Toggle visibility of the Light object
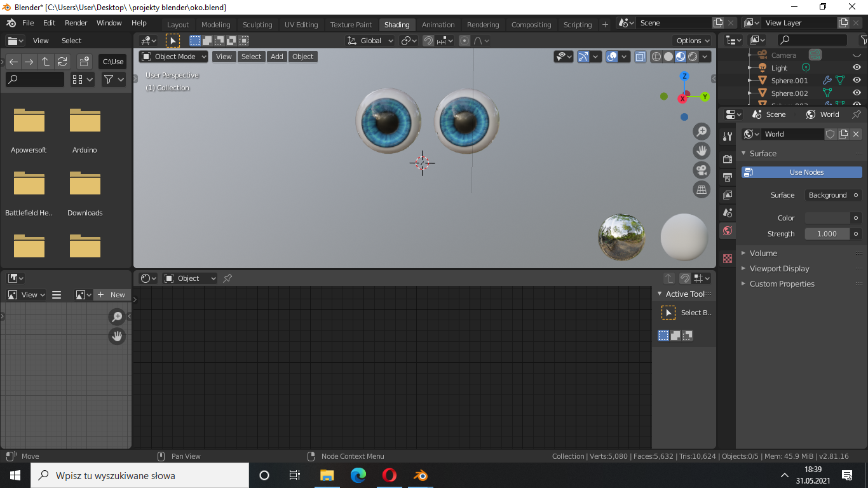Viewport: 868px width, 488px height. 857,67
